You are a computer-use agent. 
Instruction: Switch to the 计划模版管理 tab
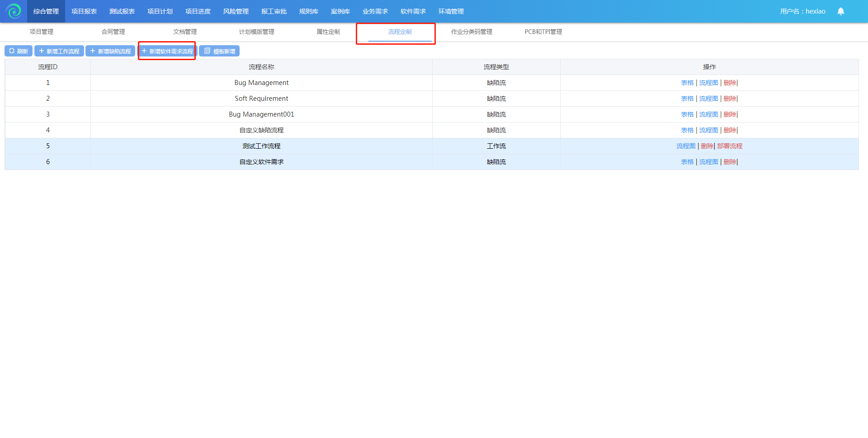pyautogui.click(x=256, y=32)
